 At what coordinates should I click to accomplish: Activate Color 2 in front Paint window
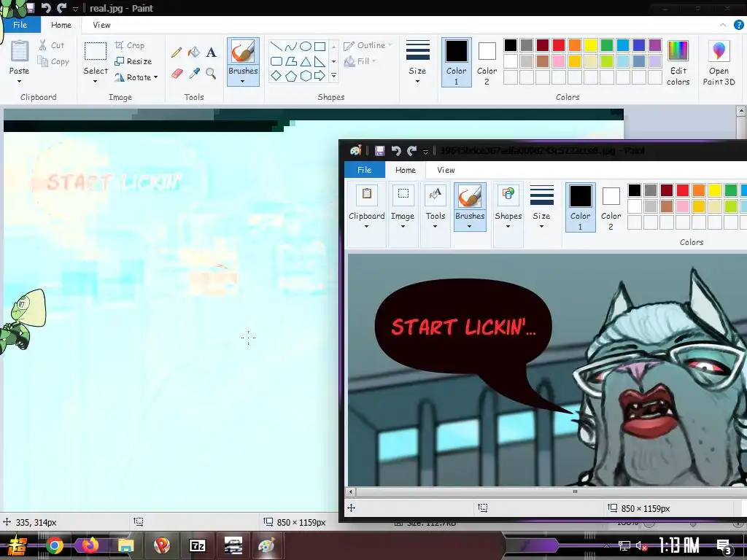611,207
